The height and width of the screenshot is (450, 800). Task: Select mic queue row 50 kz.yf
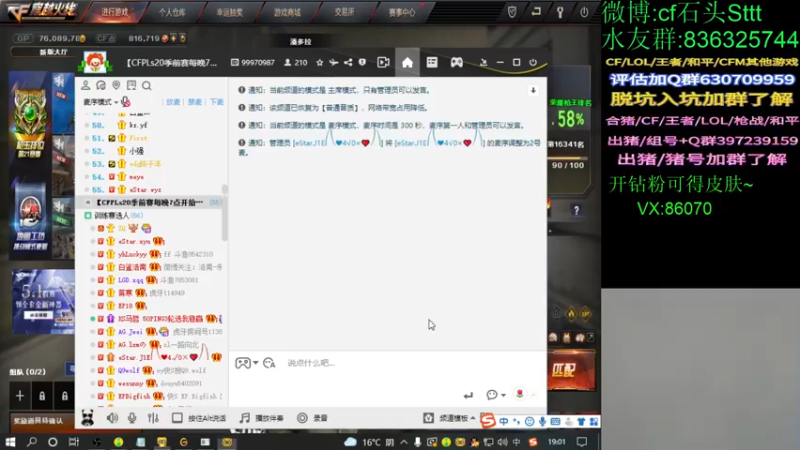[x=151, y=125]
